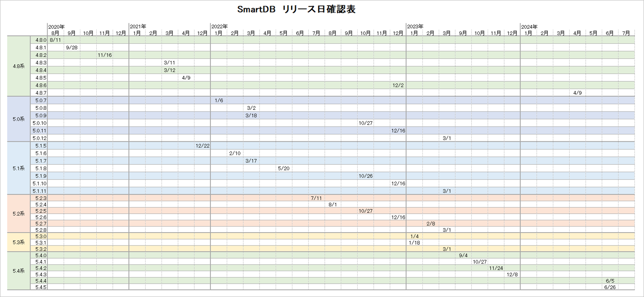Click the 11/24 date in row 5.4.2
The width and height of the screenshot is (644, 297).
(x=496, y=268)
